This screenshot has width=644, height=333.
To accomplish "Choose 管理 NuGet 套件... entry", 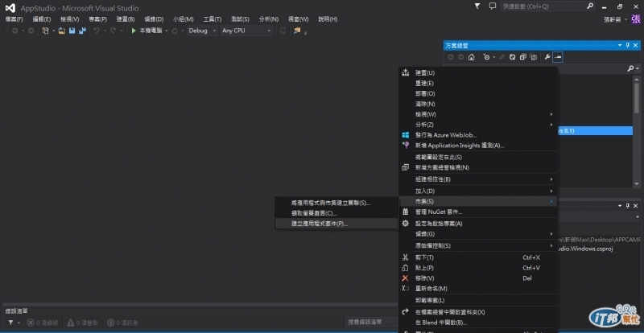I will click(477, 212).
